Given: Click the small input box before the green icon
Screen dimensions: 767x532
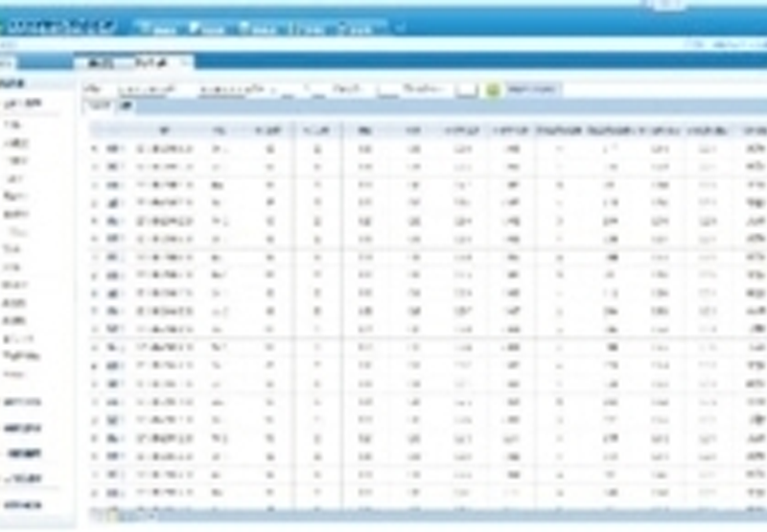Looking at the screenshot, I should pyautogui.click(x=467, y=89).
